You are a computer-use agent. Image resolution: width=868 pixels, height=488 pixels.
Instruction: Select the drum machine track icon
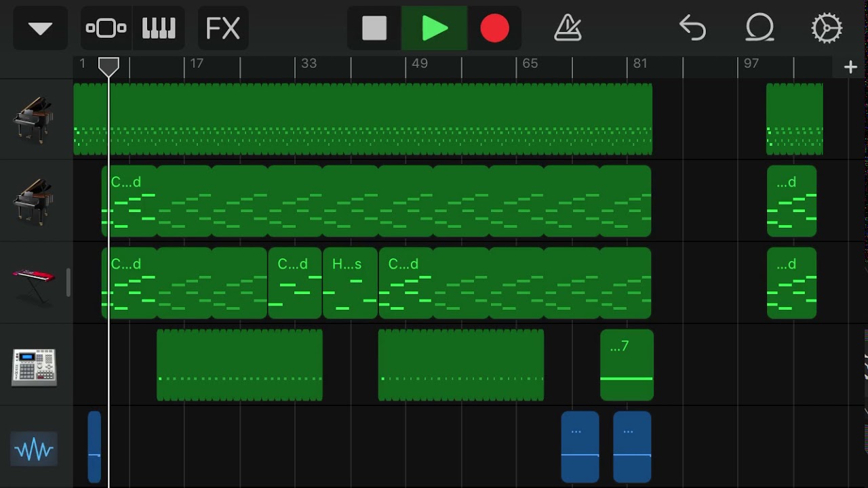pyautogui.click(x=33, y=367)
